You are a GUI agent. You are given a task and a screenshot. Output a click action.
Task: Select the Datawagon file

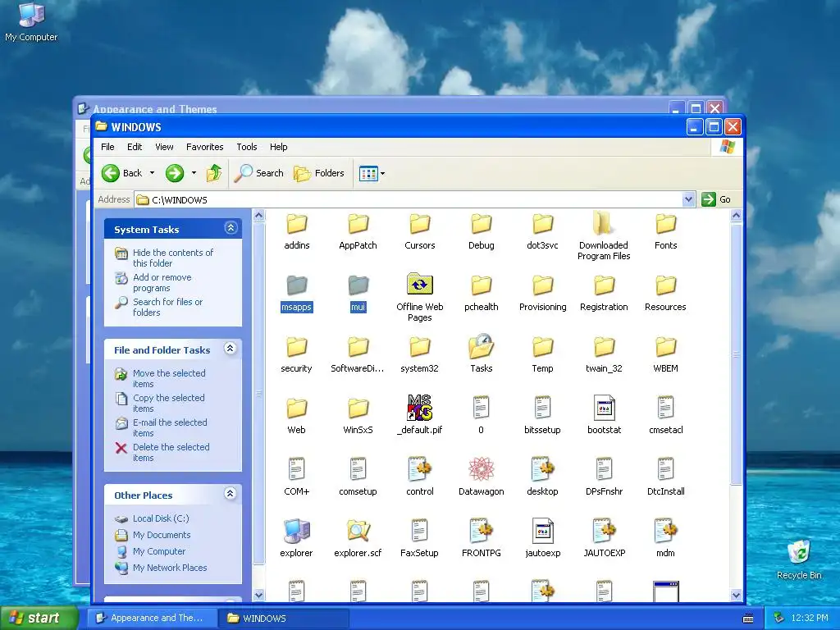click(x=481, y=477)
